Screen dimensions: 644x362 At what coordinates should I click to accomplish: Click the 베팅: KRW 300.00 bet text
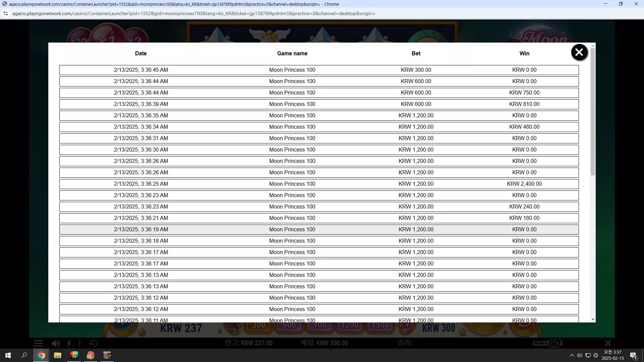[324, 343]
